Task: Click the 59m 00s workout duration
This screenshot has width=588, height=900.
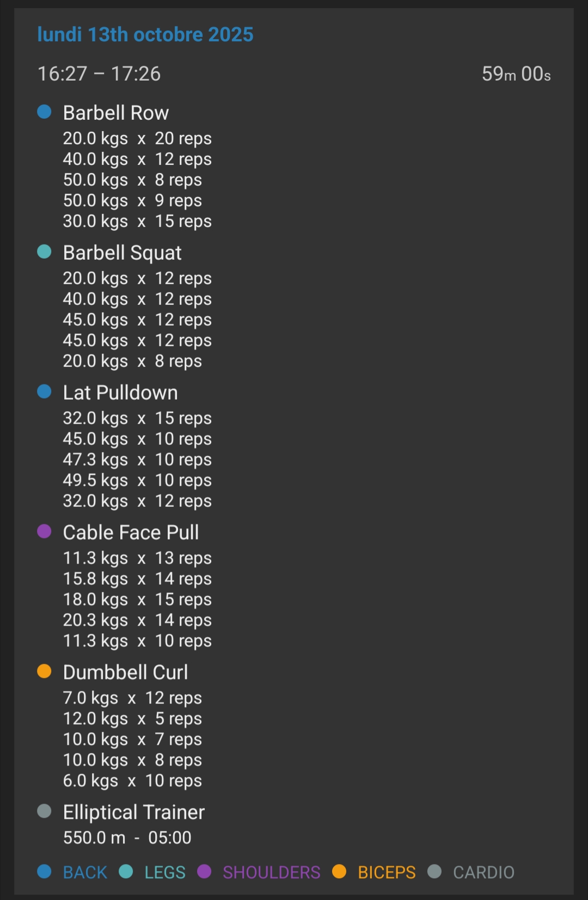Action: coord(516,74)
